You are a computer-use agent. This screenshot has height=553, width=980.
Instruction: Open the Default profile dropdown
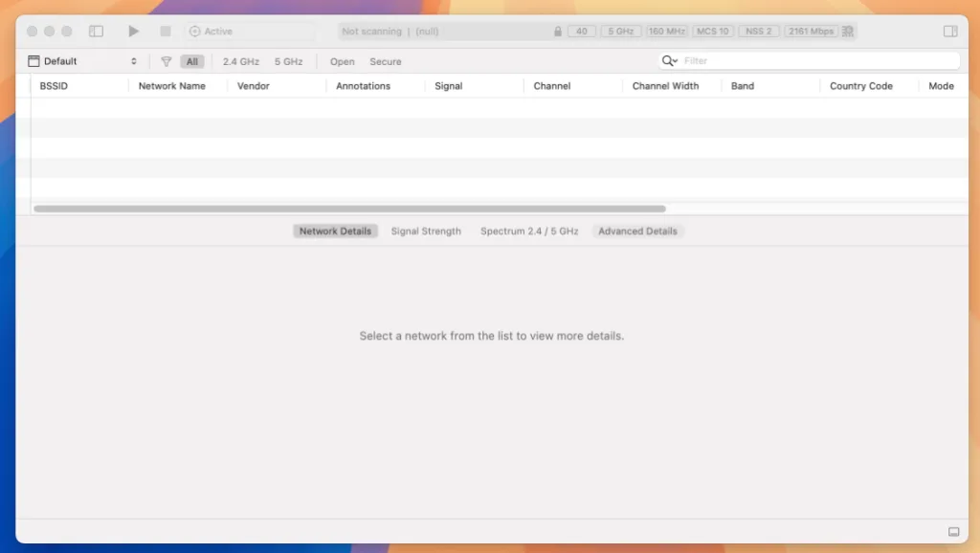click(82, 61)
